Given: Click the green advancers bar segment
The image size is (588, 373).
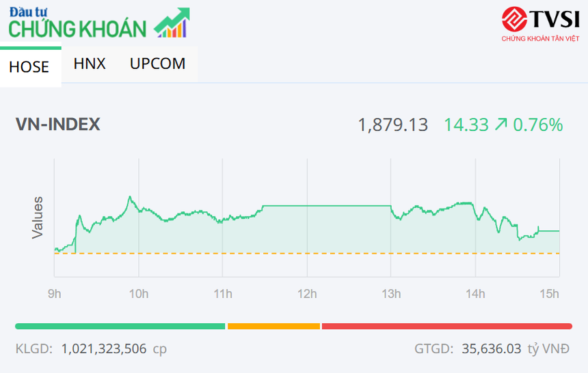Looking at the screenshot, I should point(120,327).
